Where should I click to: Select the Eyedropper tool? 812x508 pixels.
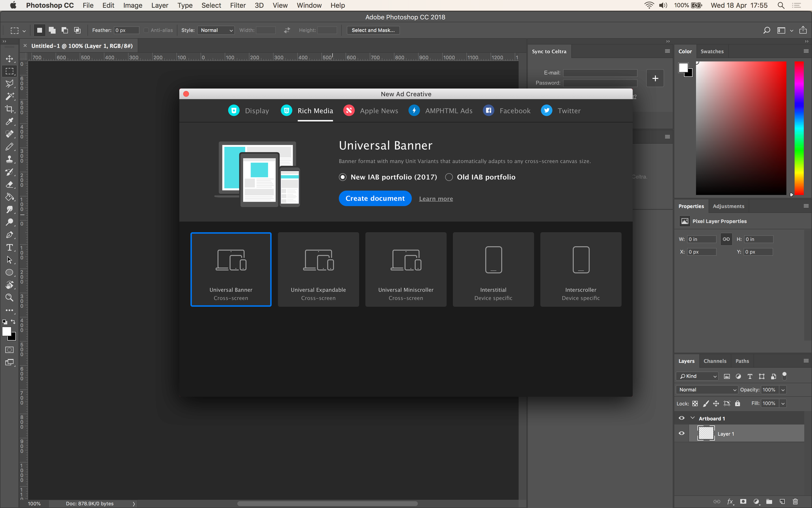tap(9, 122)
